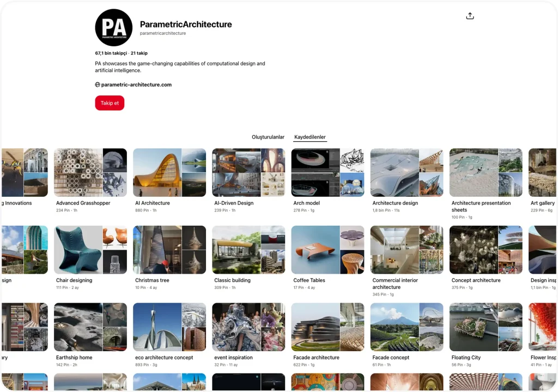Open the Arch model board thumbnail
The width and height of the screenshot is (558, 392).
point(327,173)
